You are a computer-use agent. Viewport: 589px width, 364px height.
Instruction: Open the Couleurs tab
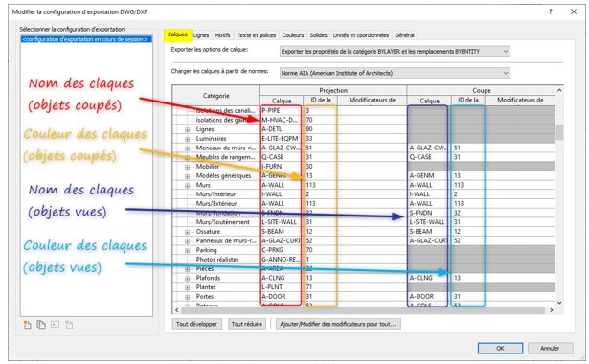pyautogui.click(x=293, y=35)
